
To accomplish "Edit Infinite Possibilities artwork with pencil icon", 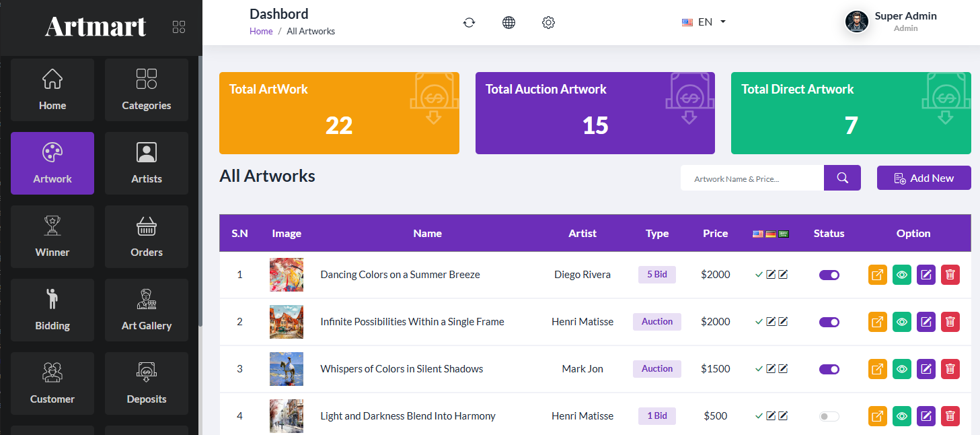I will tap(926, 322).
